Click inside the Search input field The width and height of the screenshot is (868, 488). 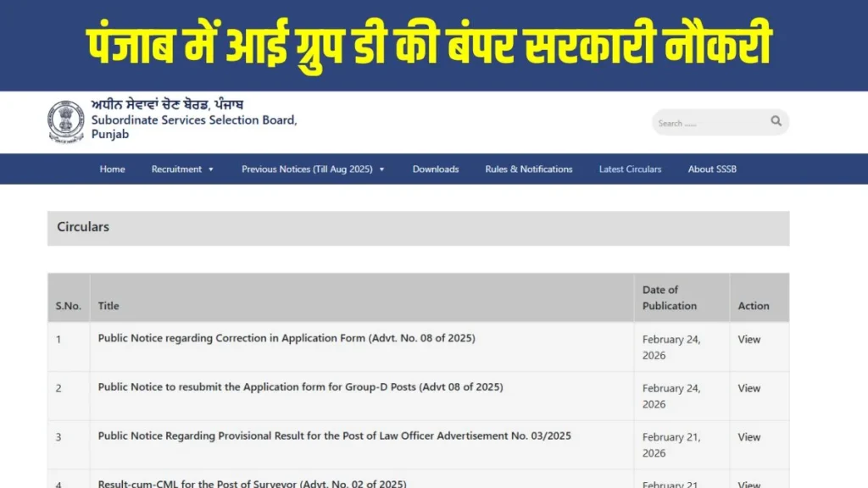coord(712,122)
